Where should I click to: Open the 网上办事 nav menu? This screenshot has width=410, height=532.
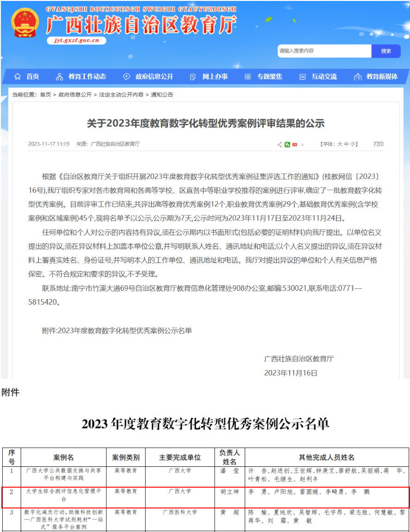(x=215, y=77)
